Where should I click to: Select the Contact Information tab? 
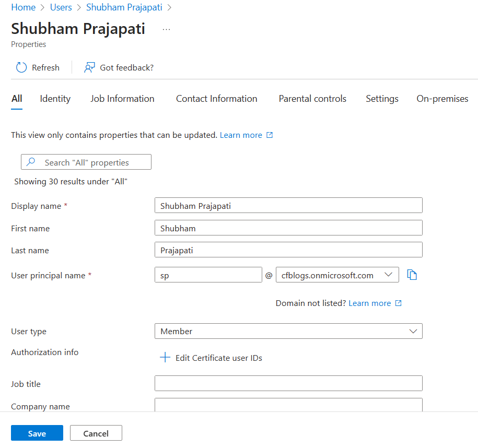point(216,99)
